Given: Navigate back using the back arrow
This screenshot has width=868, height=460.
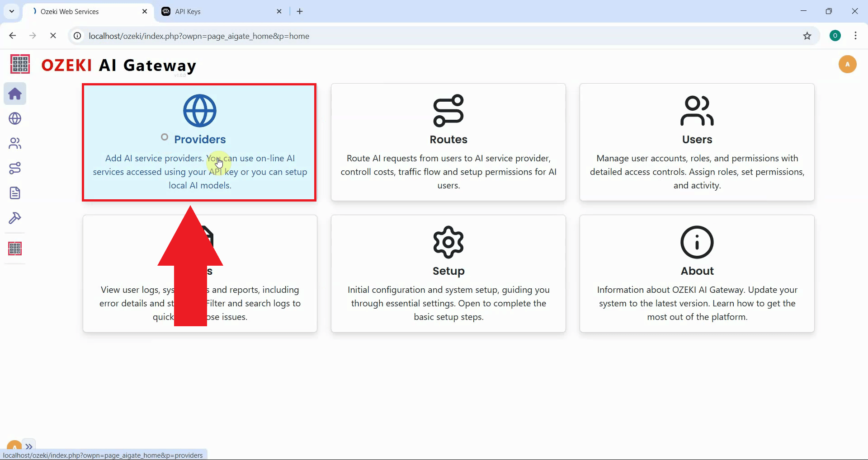Looking at the screenshot, I should [x=12, y=36].
